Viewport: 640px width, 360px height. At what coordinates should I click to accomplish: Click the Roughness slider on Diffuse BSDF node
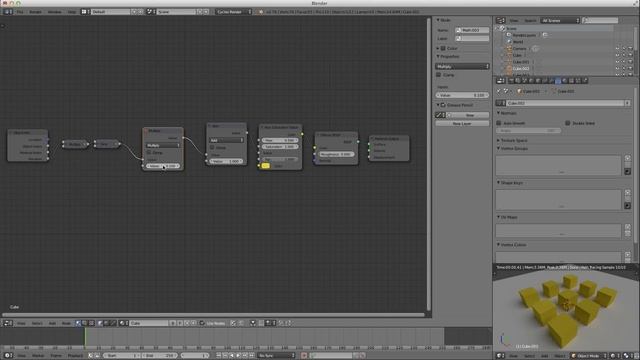(336, 154)
